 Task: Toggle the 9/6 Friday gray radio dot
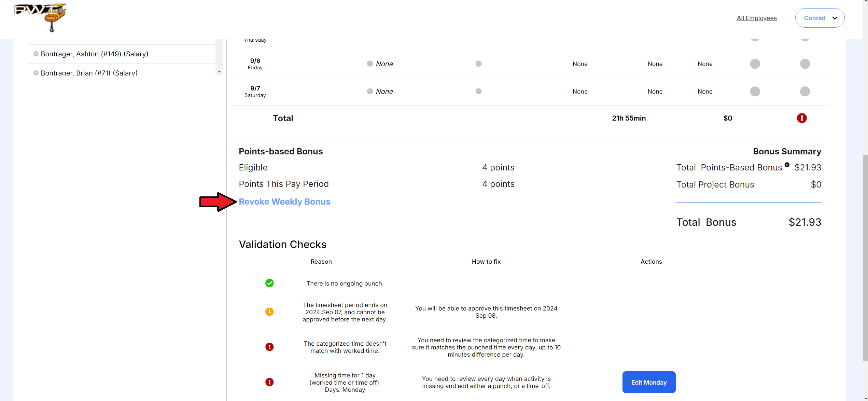[x=370, y=64]
